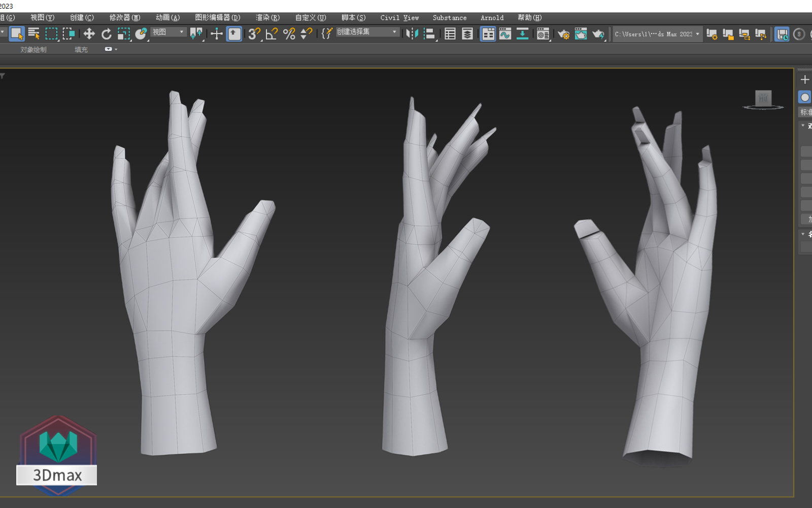Open the reference coordinate system dropdown
Image resolution: width=812 pixels, height=508 pixels.
point(167,32)
